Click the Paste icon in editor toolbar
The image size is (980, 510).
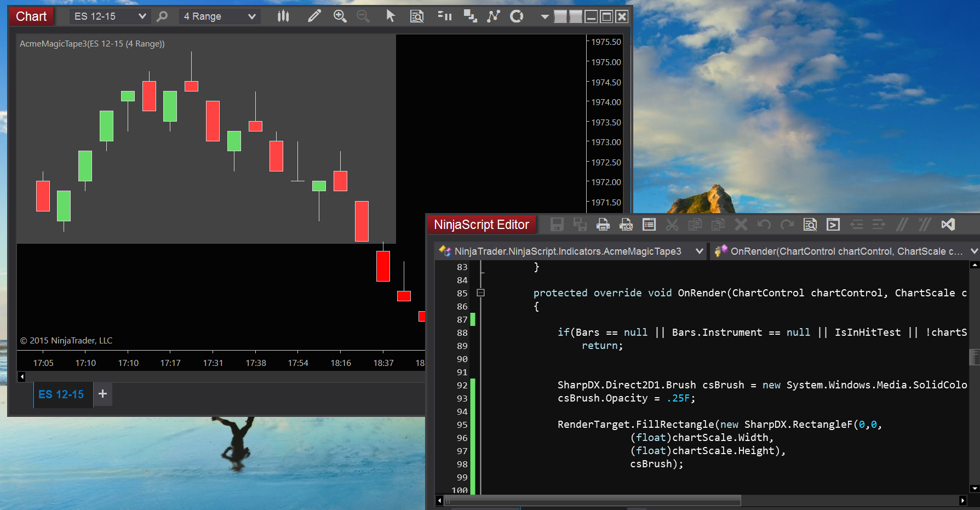click(x=718, y=225)
